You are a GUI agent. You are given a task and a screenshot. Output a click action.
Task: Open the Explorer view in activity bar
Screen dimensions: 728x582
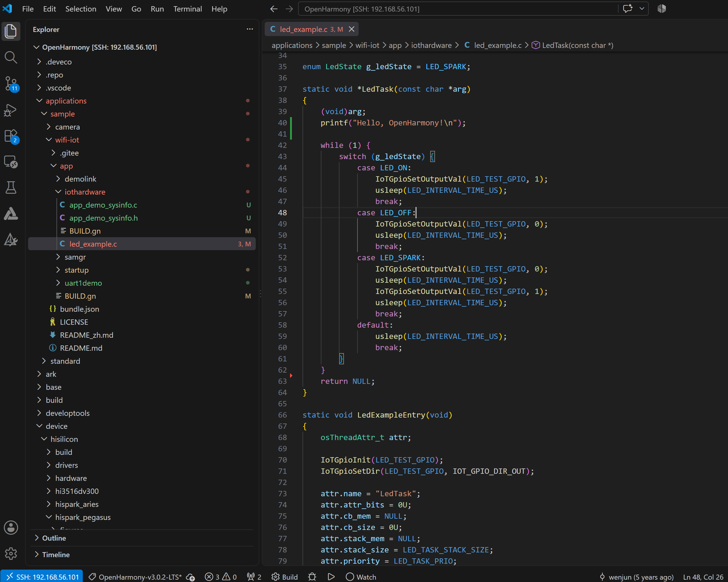pos(11,31)
